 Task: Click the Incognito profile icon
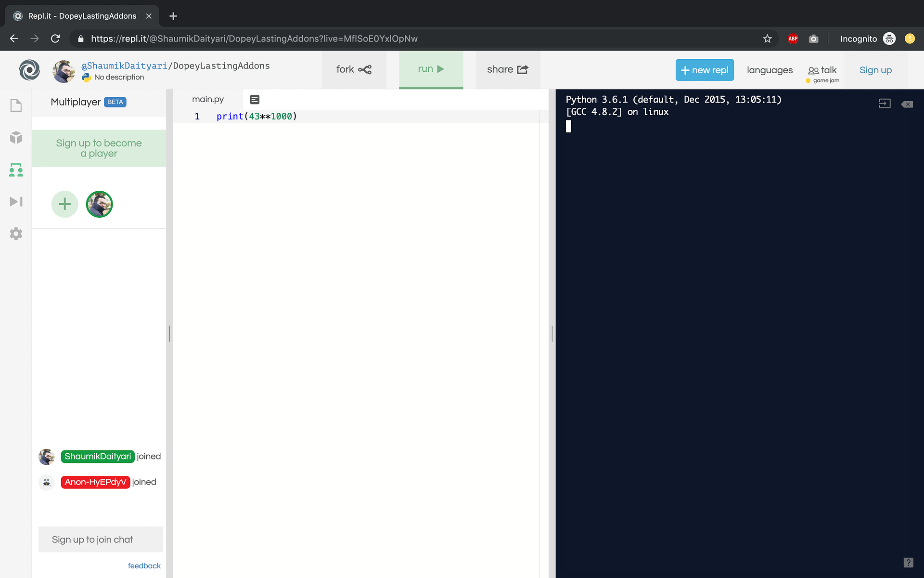[889, 39]
